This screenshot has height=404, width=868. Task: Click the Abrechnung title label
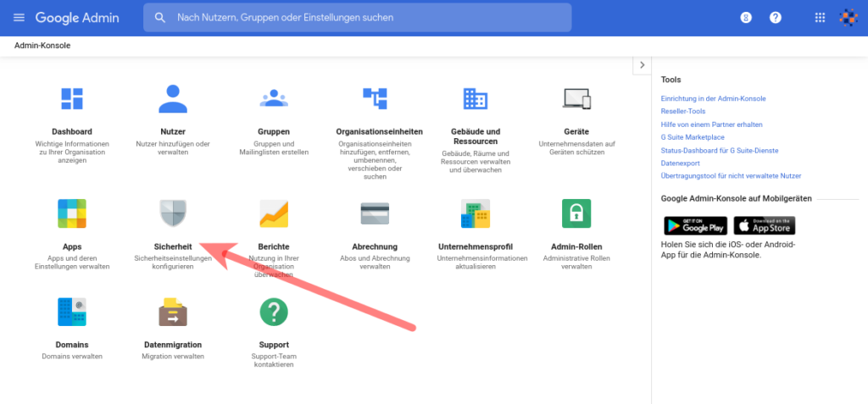pos(375,246)
